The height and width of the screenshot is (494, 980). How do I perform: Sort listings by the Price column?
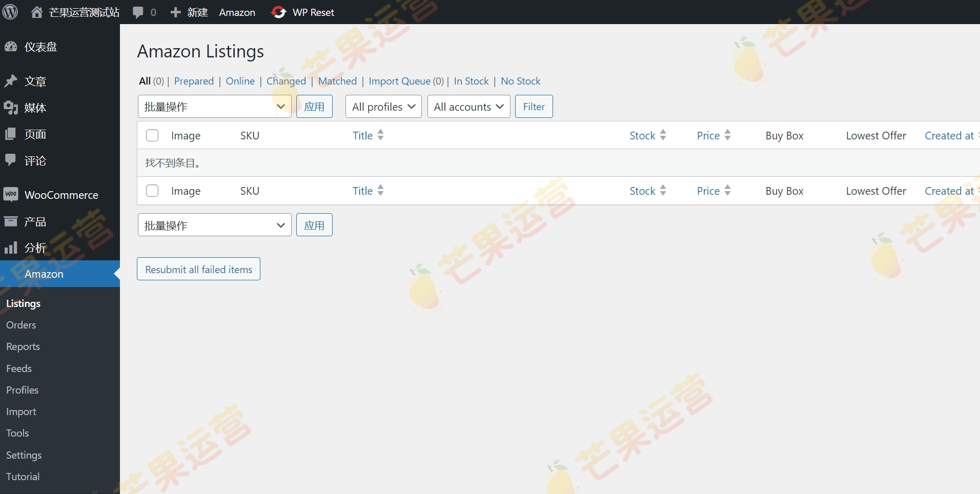(x=708, y=135)
